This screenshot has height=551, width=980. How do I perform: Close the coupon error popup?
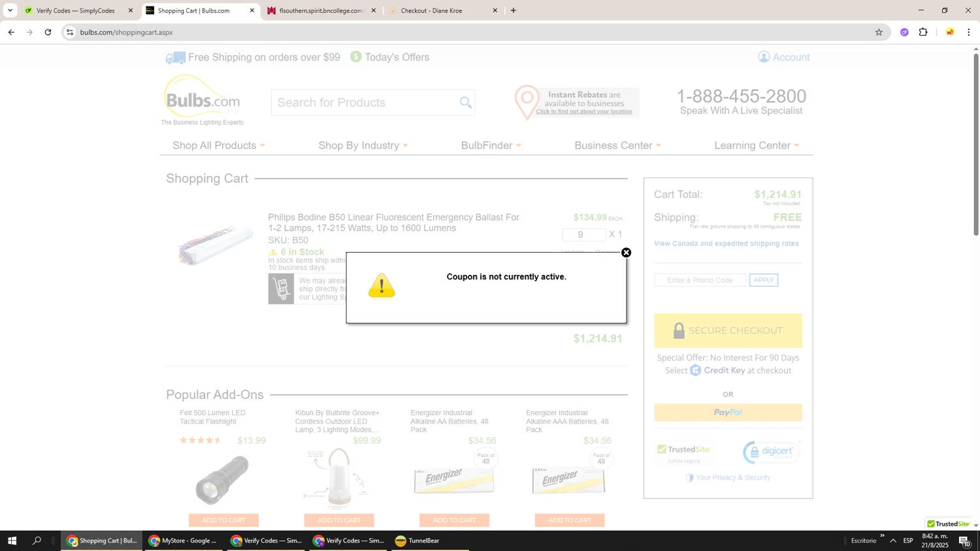(626, 253)
